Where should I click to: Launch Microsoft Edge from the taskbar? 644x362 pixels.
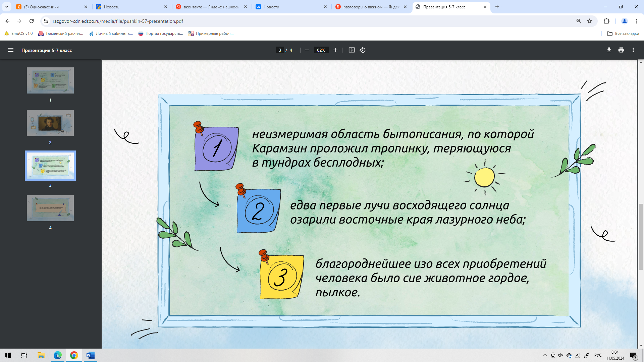[x=58, y=355]
